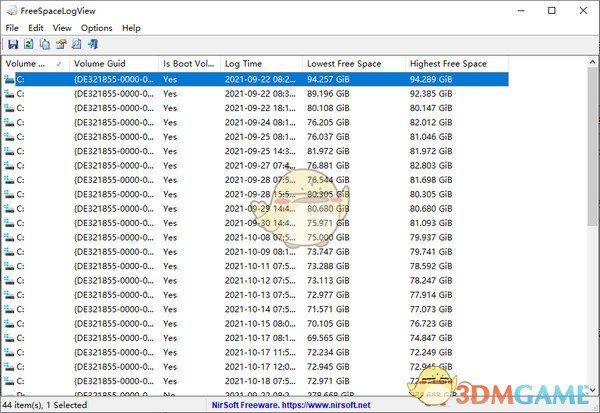This screenshot has width=600, height=413.
Task: Sort by the Volume column header
Action: pos(36,64)
